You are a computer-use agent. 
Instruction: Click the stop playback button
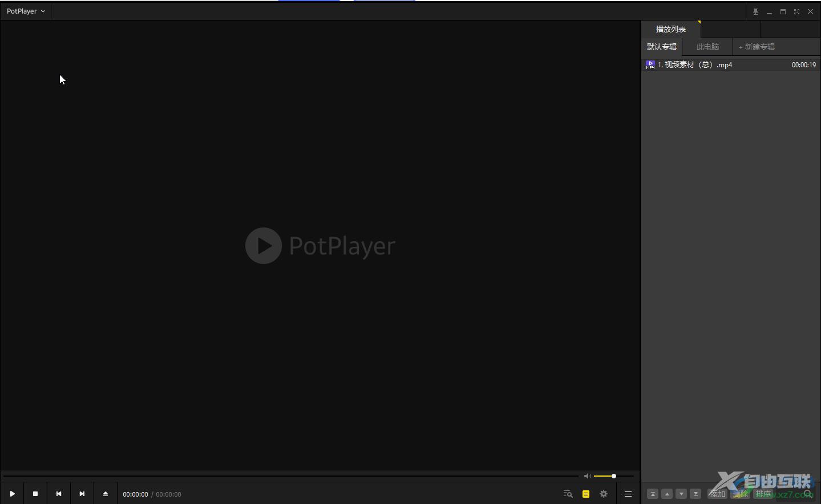[x=35, y=494]
